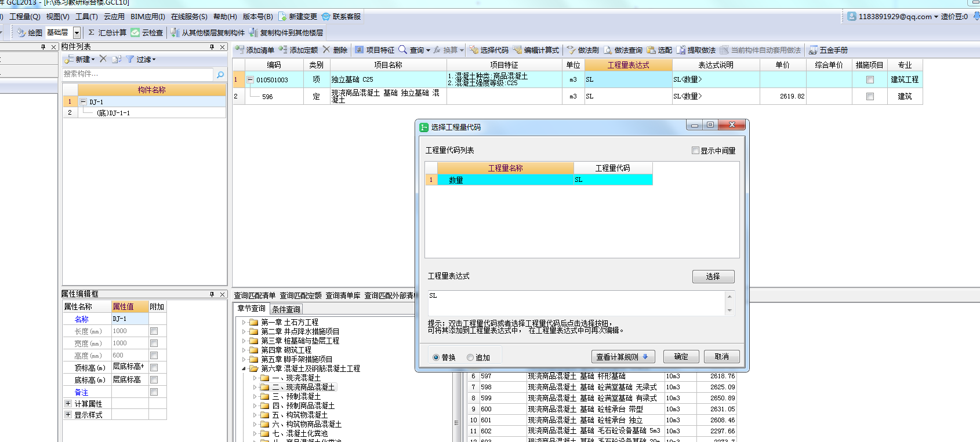Open 工程量(Q) menu
Viewport: 980px width, 442px height.
pos(25,17)
